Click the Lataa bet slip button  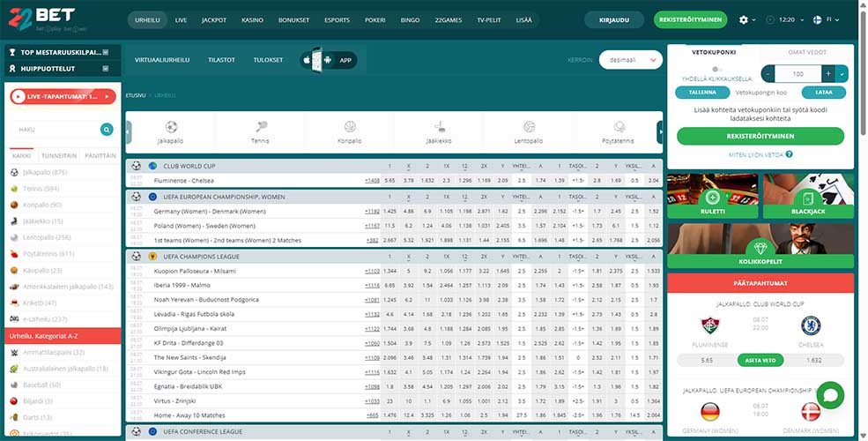[824, 93]
